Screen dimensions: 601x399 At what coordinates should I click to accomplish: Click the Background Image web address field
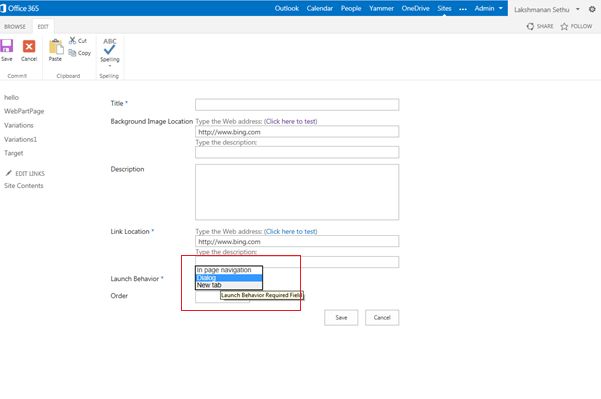[x=297, y=132]
